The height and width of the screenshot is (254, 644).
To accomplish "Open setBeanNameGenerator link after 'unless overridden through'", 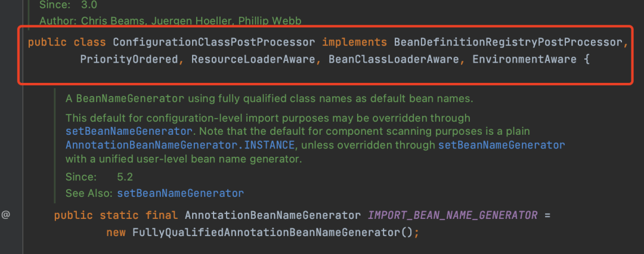I will 501,145.
